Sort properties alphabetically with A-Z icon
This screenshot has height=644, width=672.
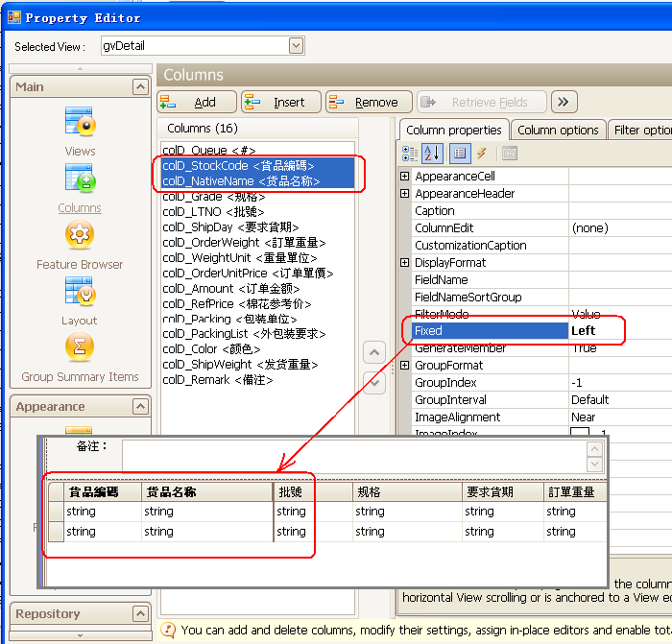[433, 154]
